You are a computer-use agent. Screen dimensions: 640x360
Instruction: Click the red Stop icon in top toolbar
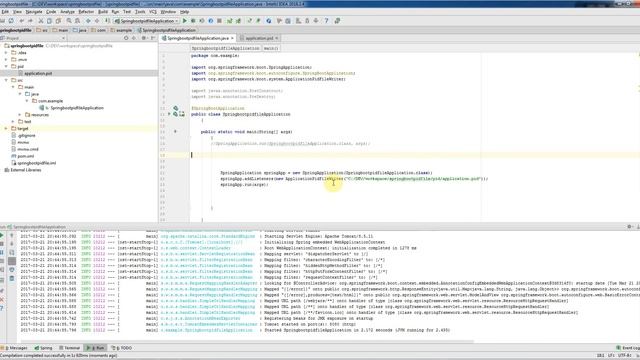219,20
